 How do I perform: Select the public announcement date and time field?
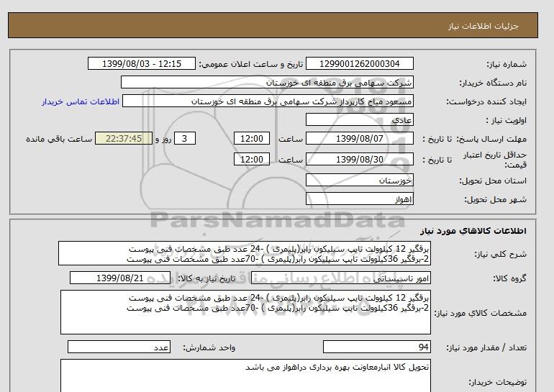tap(141, 64)
